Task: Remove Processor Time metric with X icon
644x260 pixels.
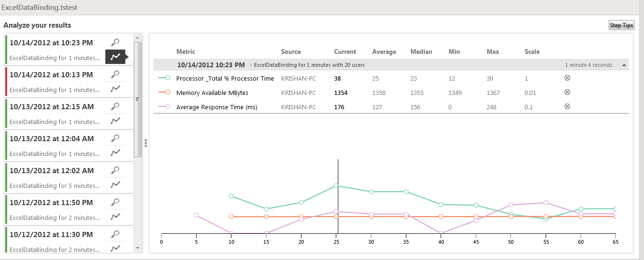Action: click(567, 78)
